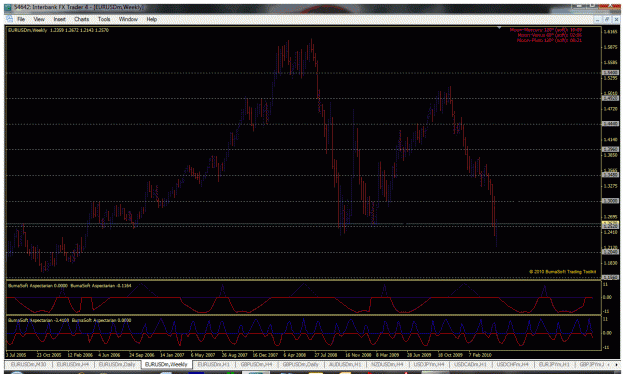Click the 6 May 2007 date label

[x=203, y=355]
